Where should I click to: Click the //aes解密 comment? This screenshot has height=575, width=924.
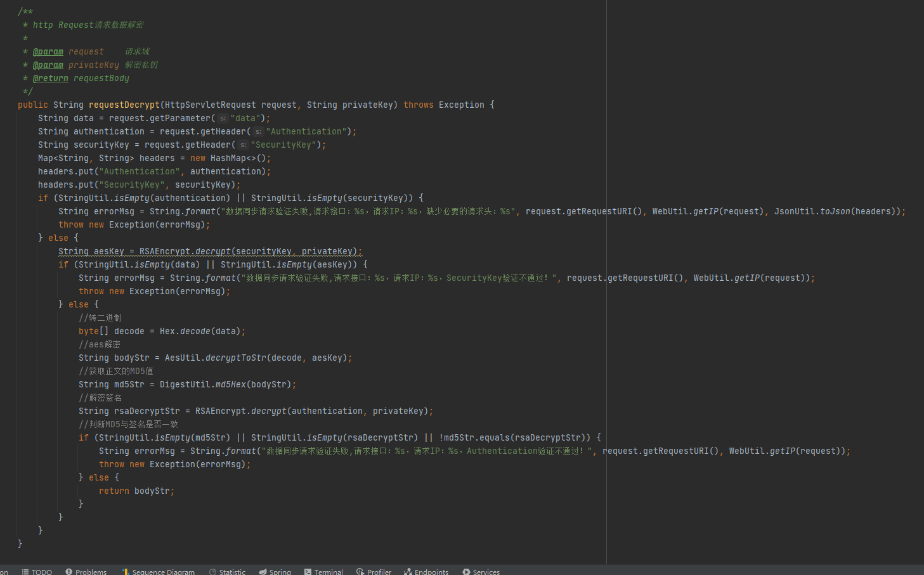point(100,344)
